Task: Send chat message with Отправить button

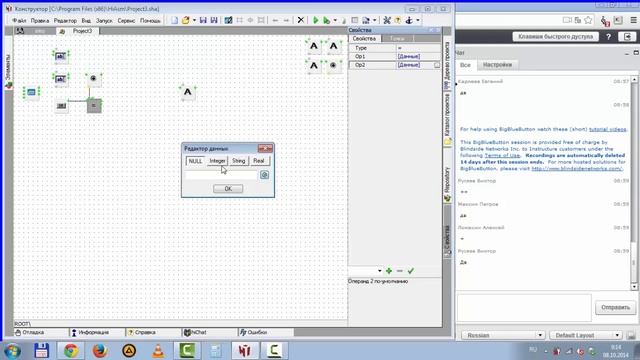Action: pyautogui.click(x=615, y=307)
